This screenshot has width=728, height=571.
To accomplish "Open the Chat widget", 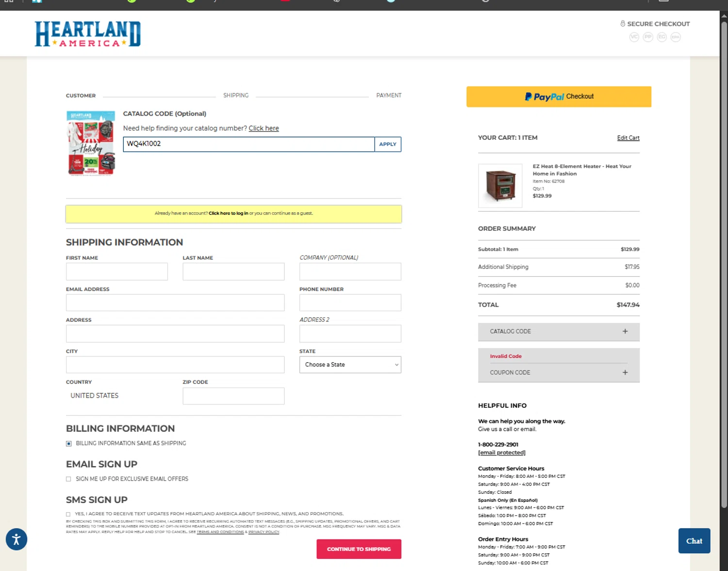I will click(x=694, y=541).
